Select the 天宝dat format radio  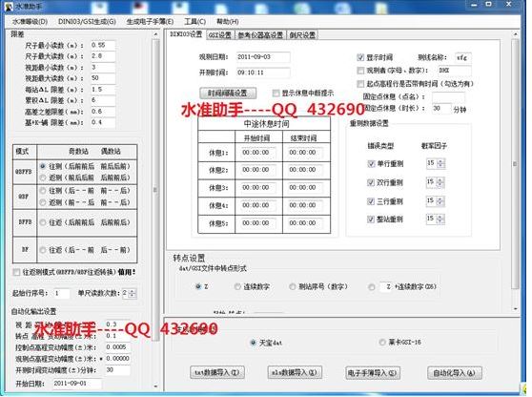(253, 343)
